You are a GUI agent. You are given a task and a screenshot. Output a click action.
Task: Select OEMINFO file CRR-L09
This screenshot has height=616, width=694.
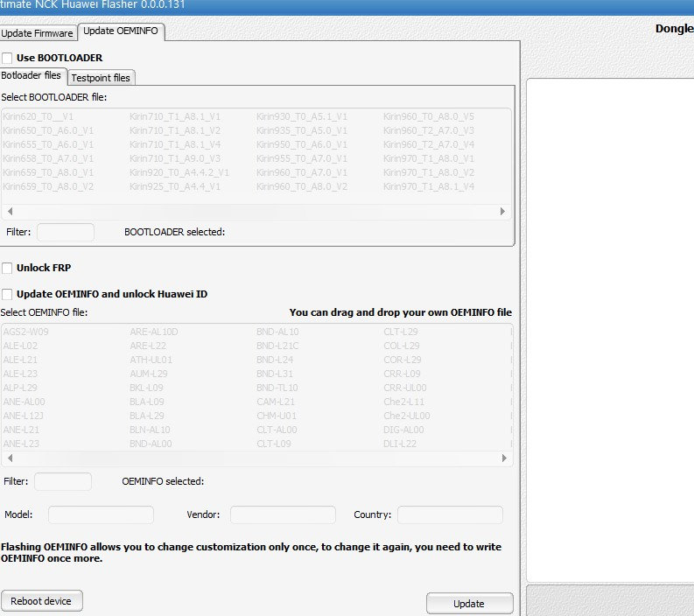[x=403, y=374]
